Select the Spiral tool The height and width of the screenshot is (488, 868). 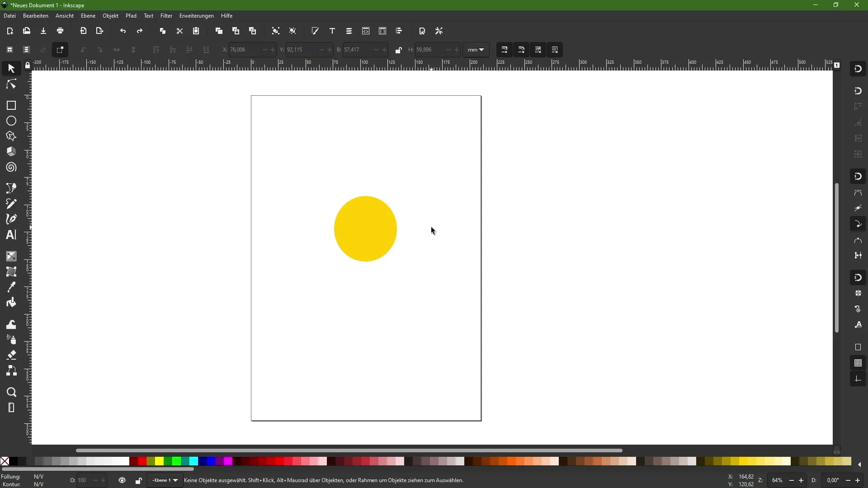pos(11,168)
